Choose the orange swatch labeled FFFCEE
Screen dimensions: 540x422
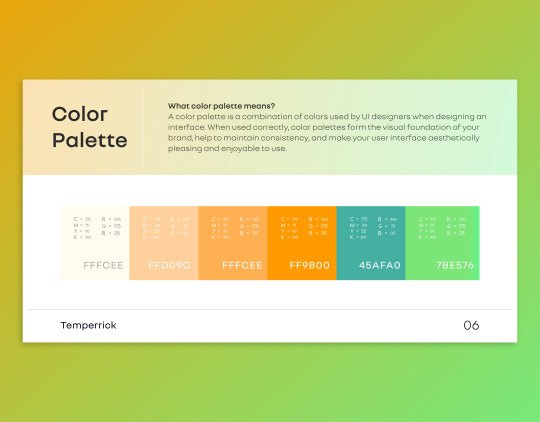click(x=233, y=243)
